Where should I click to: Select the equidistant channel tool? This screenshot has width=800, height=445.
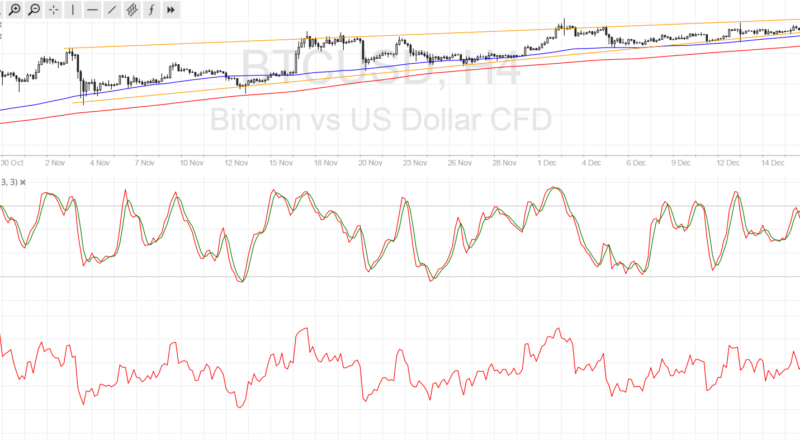point(132,10)
